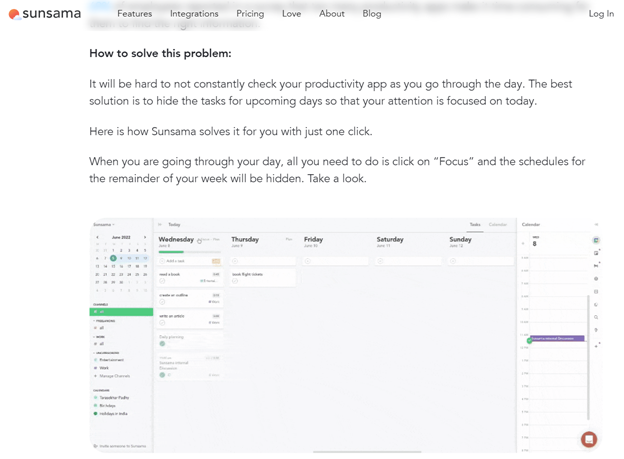Open the Pricing page link

coord(250,14)
